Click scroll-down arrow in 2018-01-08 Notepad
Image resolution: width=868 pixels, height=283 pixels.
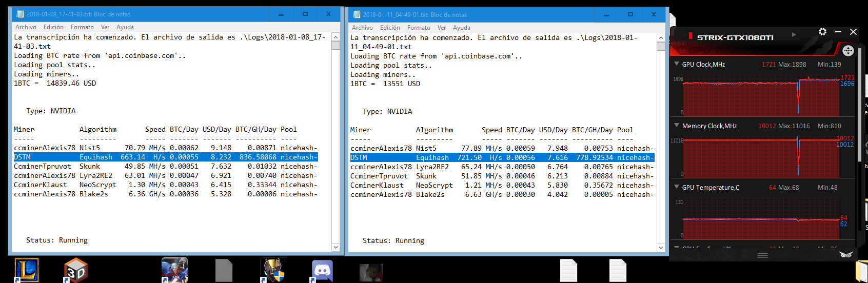(336, 247)
